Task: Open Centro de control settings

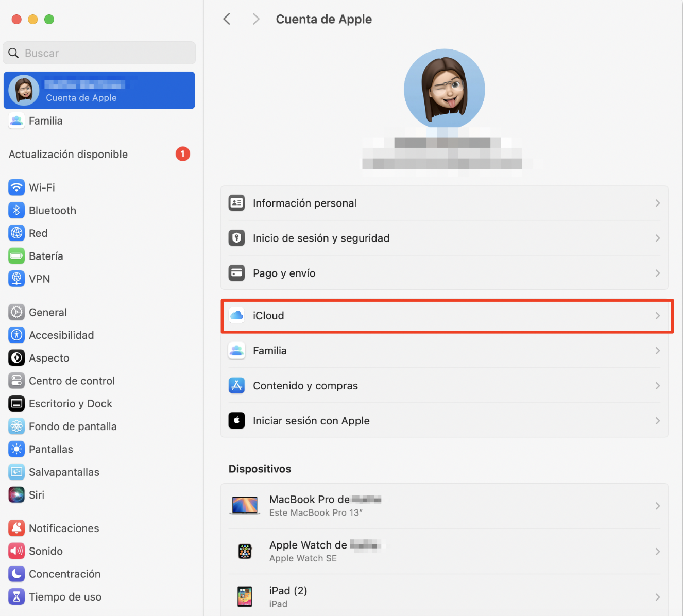Action: [72, 381]
